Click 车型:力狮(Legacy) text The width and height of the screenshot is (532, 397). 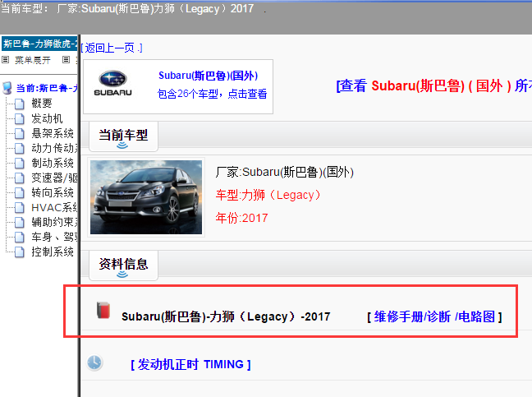pyautogui.click(x=268, y=195)
